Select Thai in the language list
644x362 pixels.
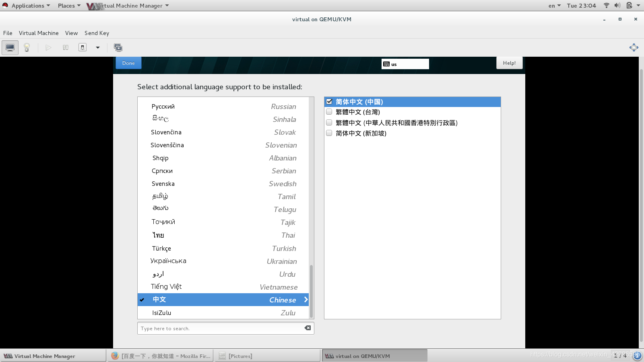[223, 235]
